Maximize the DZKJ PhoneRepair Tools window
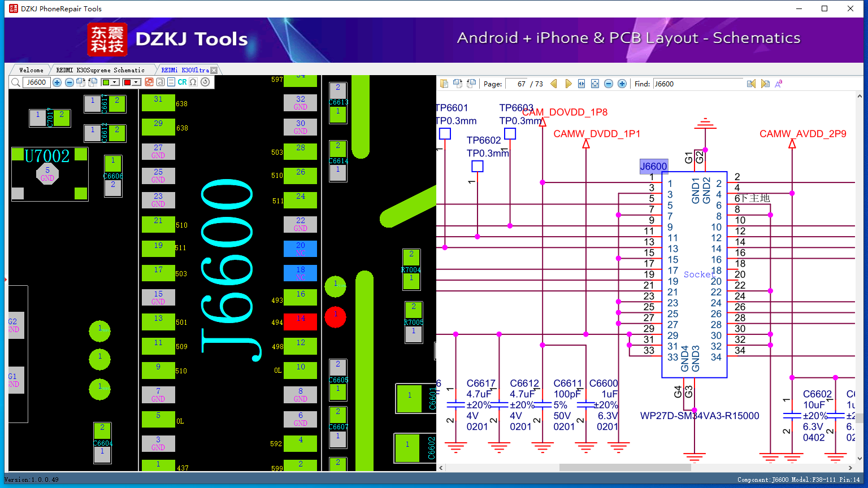Screen dimensions: 868x488 [x=824, y=8]
